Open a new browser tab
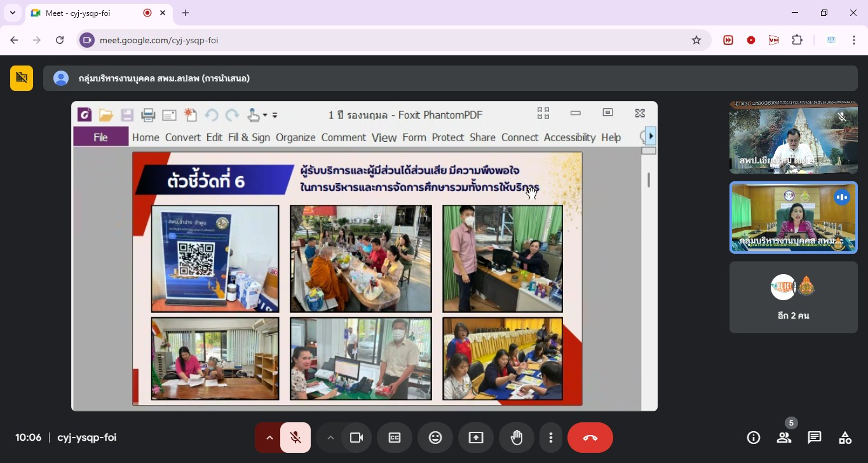 [186, 13]
